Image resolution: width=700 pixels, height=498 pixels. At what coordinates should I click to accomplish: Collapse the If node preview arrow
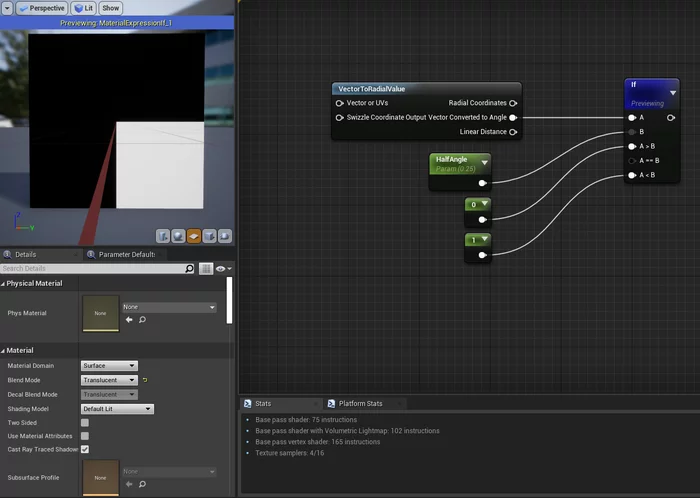673,93
